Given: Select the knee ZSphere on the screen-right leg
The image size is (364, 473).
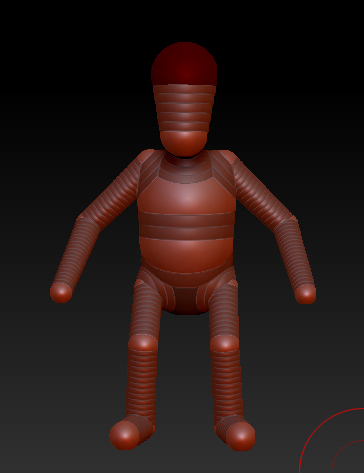Looking at the screenshot, I should (225, 344).
